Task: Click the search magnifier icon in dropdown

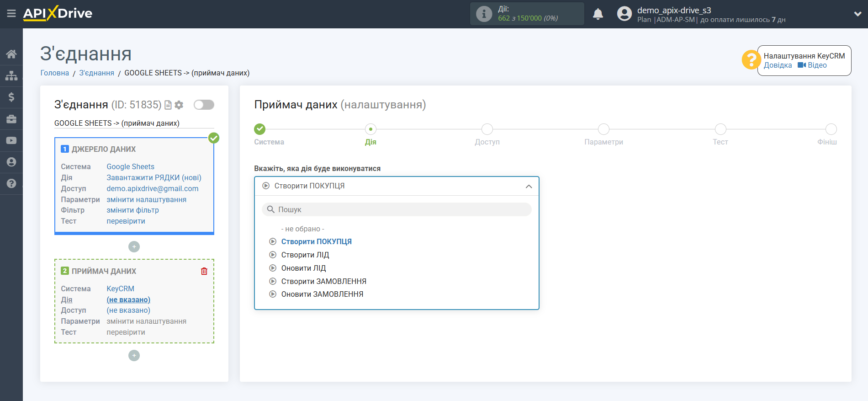Action: tap(271, 209)
